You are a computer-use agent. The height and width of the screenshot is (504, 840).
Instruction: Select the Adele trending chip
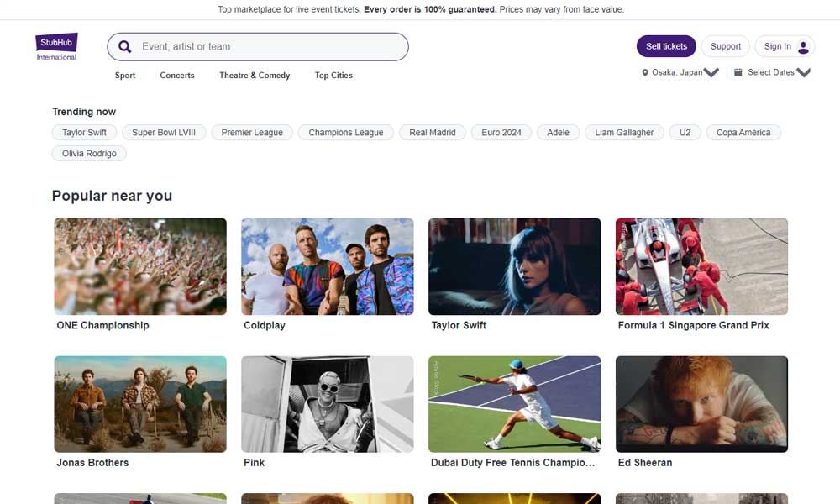(558, 132)
